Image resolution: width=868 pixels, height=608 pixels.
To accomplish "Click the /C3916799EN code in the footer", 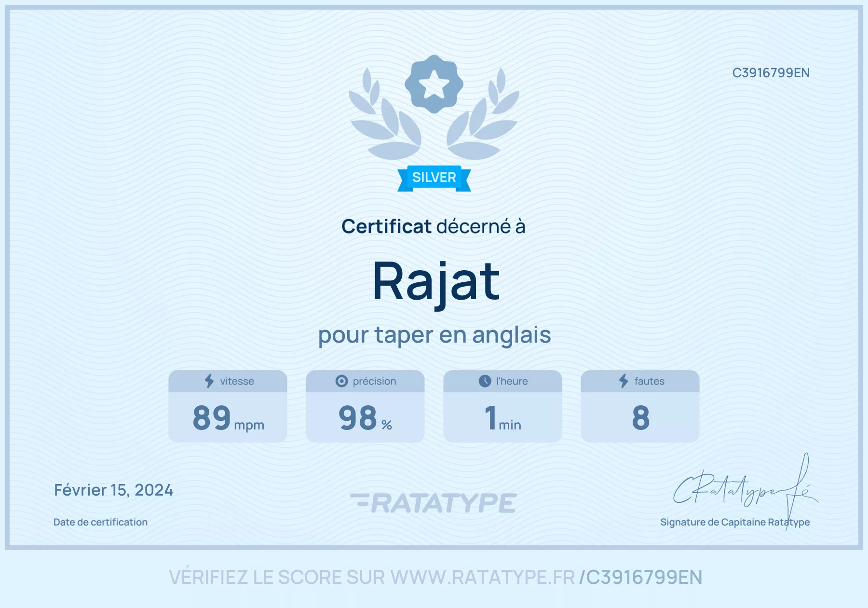I will [x=640, y=578].
